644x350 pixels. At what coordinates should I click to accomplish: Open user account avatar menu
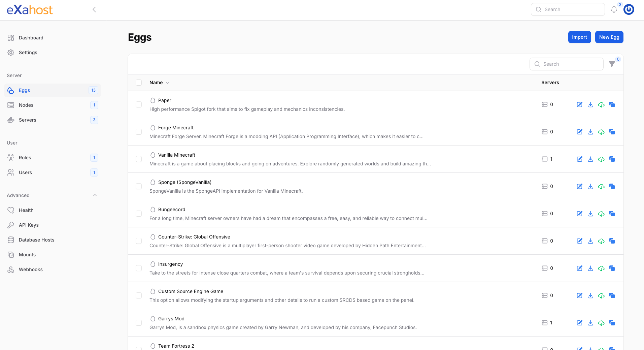point(629,10)
